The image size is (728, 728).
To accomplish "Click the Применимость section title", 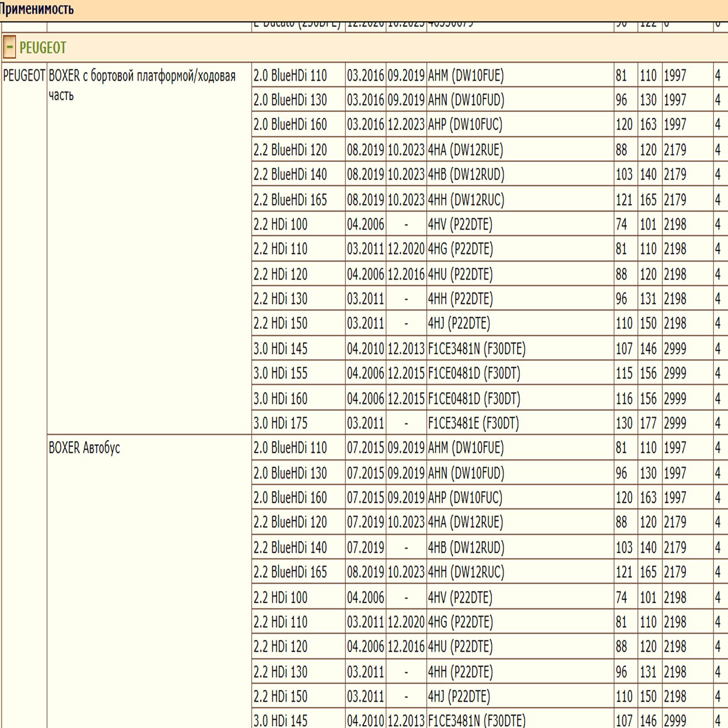I will tap(36, 9).
